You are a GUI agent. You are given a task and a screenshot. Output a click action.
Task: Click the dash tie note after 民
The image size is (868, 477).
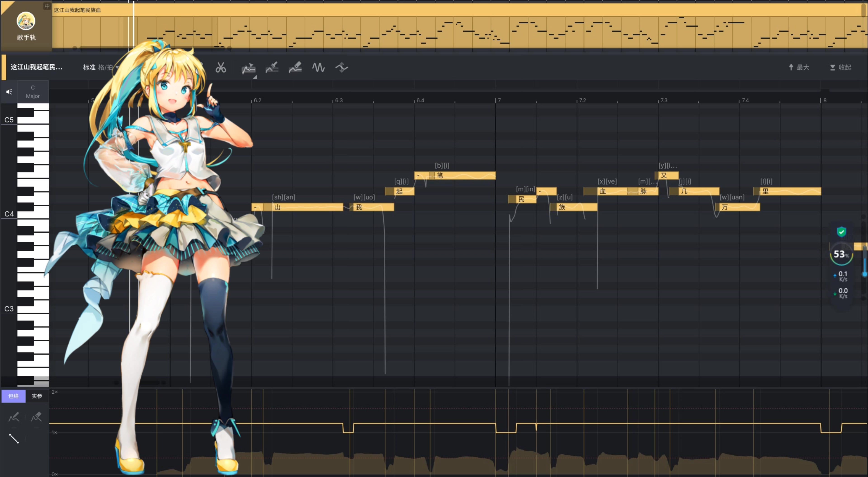(x=546, y=191)
